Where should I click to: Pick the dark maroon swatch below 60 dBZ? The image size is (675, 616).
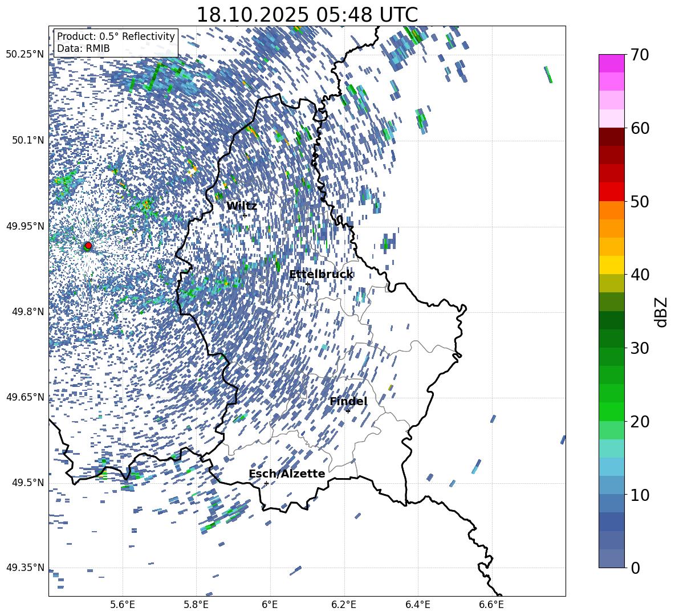click(x=611, y=137)
